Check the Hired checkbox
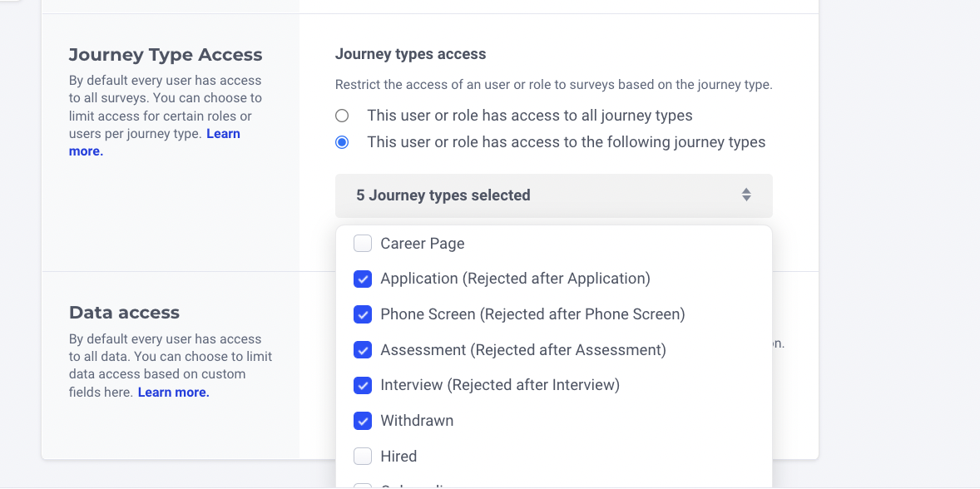 coord(363,457)
